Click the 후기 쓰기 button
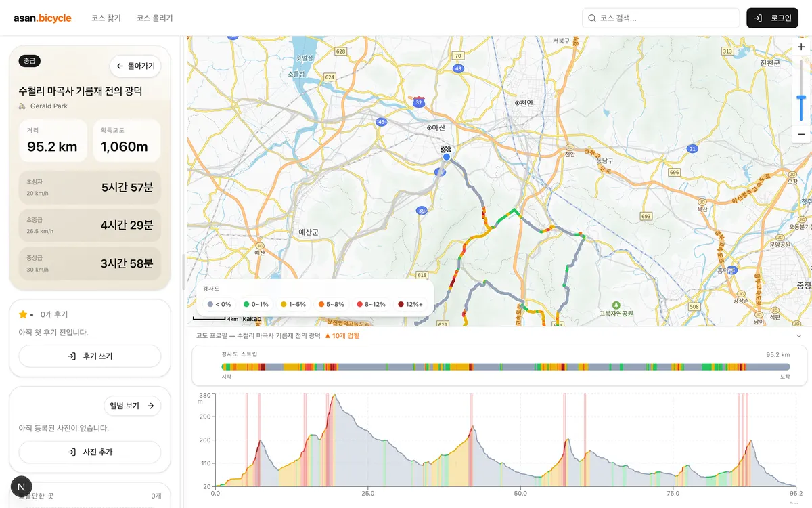The image size is (812, 508). tap(89, 356)
